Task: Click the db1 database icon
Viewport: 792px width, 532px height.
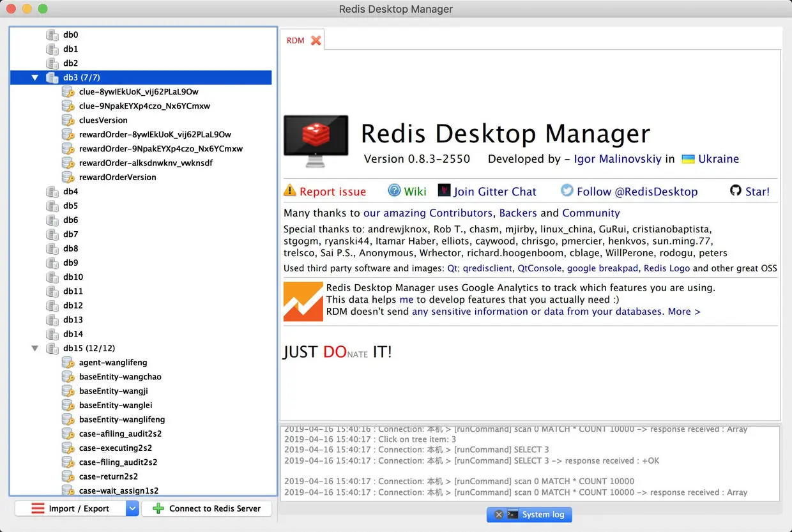Action: click(x=52, y=49)
